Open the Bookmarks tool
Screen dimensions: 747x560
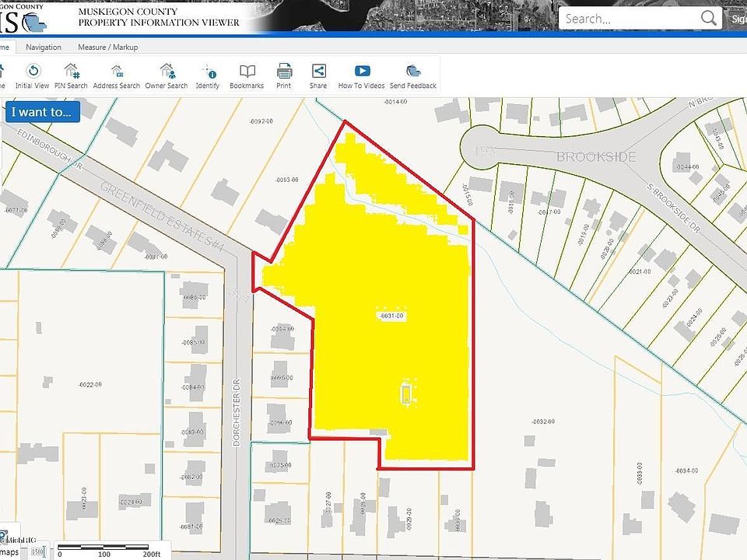[x=247, y=75]
